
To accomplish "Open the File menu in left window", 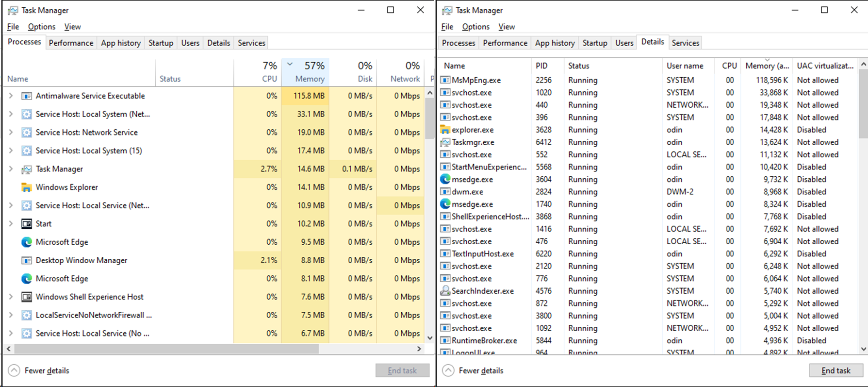I will pos(13,27).
